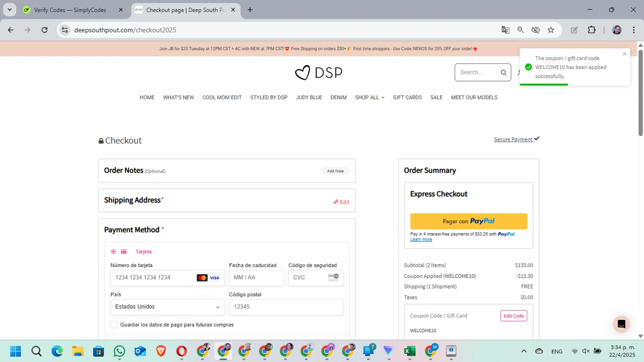Viewport: 644px width, 362px height.
Task: Click the zoom magnifier icon in address bar
Action: pos(520,30)
